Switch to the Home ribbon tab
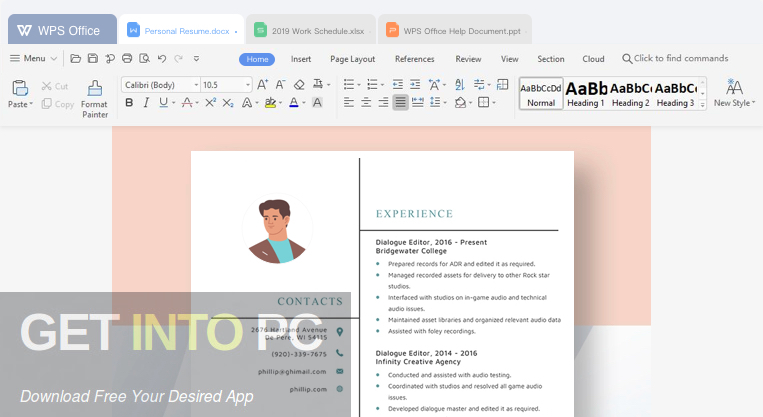The width and height of the screenshot is (763, 417). click(257, 59)
